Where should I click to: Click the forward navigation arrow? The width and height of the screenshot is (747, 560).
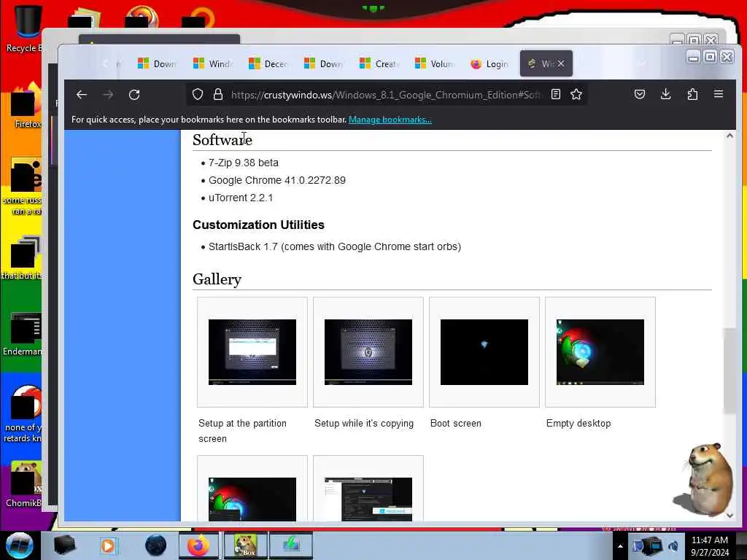point(108,95)
